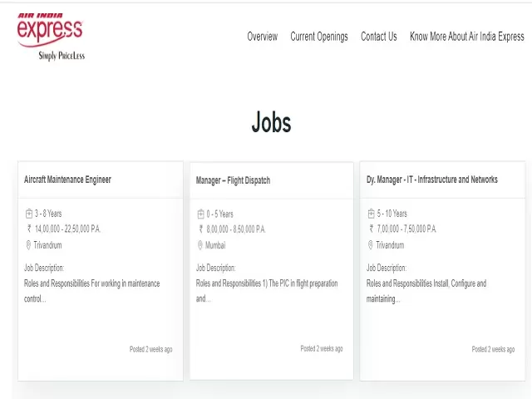Click 'Job Description:' label in Aircraft Maintenance Engineer card

(44, 268)
